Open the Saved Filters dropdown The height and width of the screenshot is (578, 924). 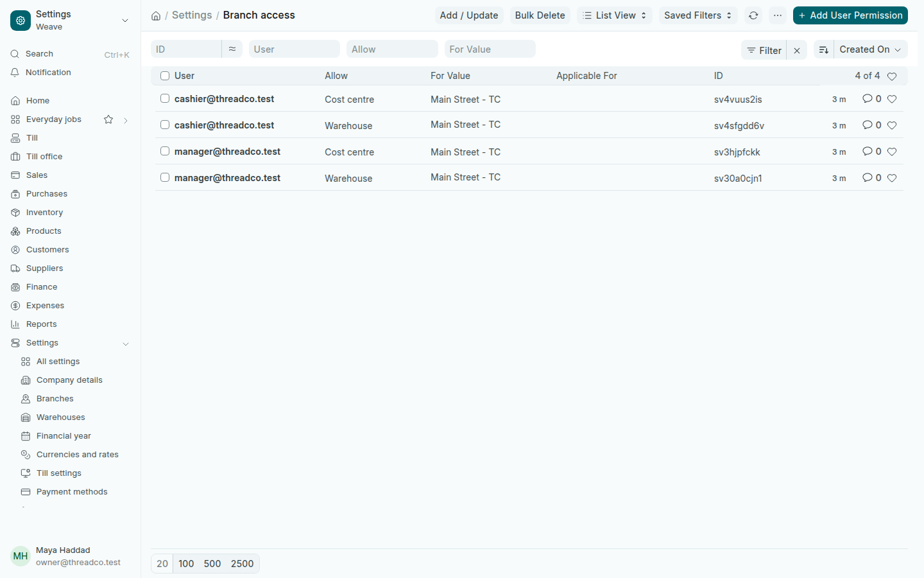698,15
